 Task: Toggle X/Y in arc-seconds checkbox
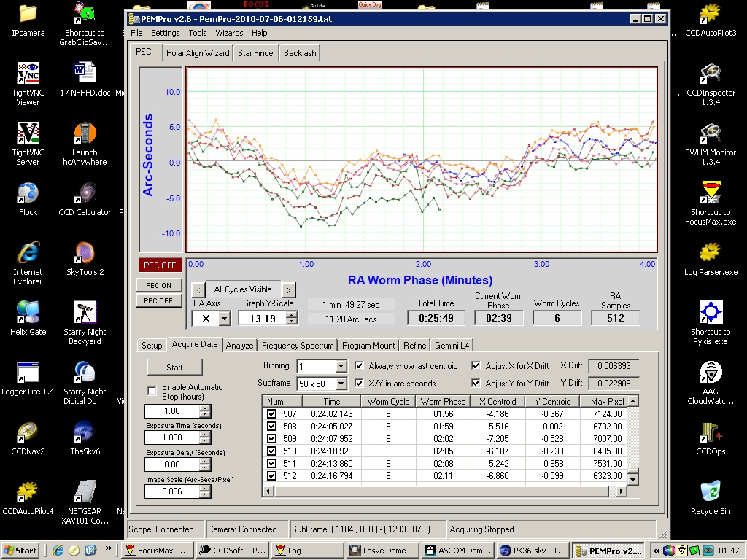pos(359,383)
